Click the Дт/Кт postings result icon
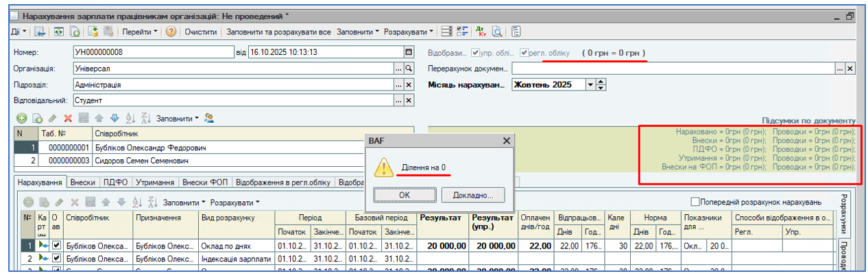The height and width of the screenshot is (276, 868). [x=482, y=32]
